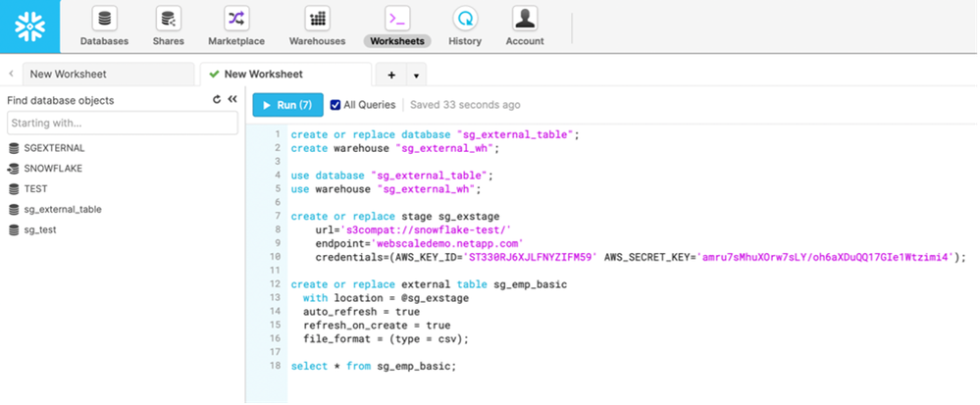The width and height of the screenshot is (980, 405).
Task: Go back with the left tab arrow
Action: (11, 74)
